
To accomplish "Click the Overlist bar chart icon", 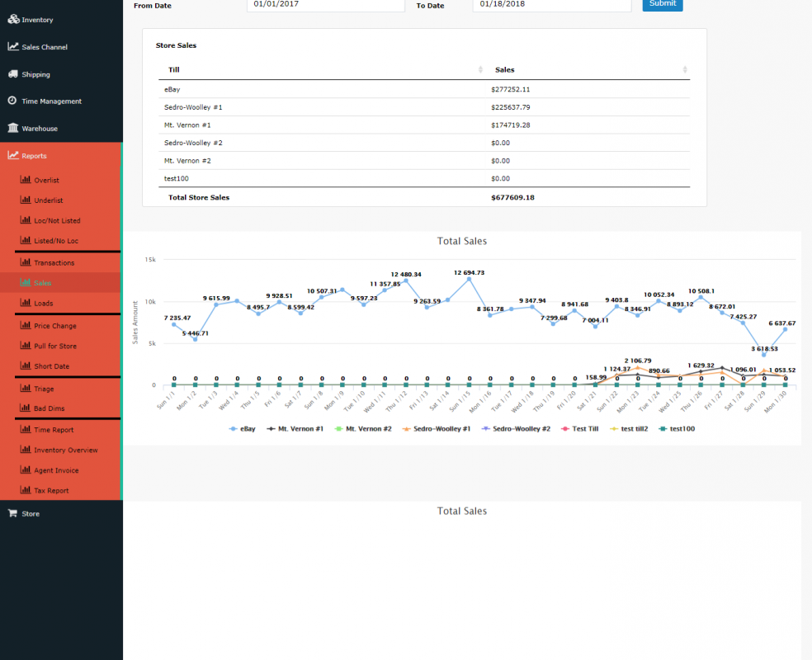I will pyautogui.click(x=26, y=180).
